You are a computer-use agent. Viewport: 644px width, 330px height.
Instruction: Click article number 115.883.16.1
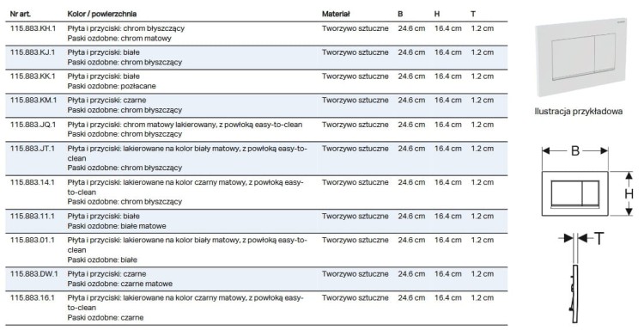[32, 298]
